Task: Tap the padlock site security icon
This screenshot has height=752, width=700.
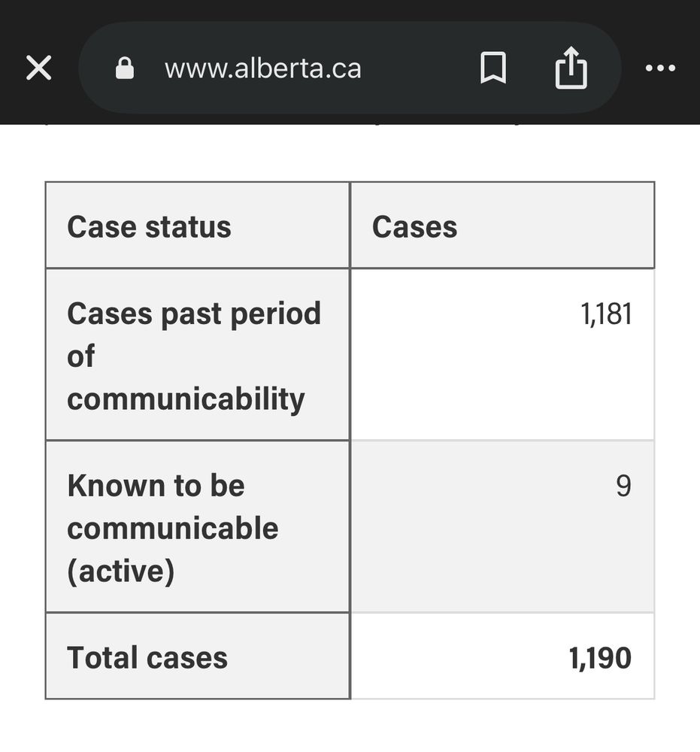Action: [124, 69]
